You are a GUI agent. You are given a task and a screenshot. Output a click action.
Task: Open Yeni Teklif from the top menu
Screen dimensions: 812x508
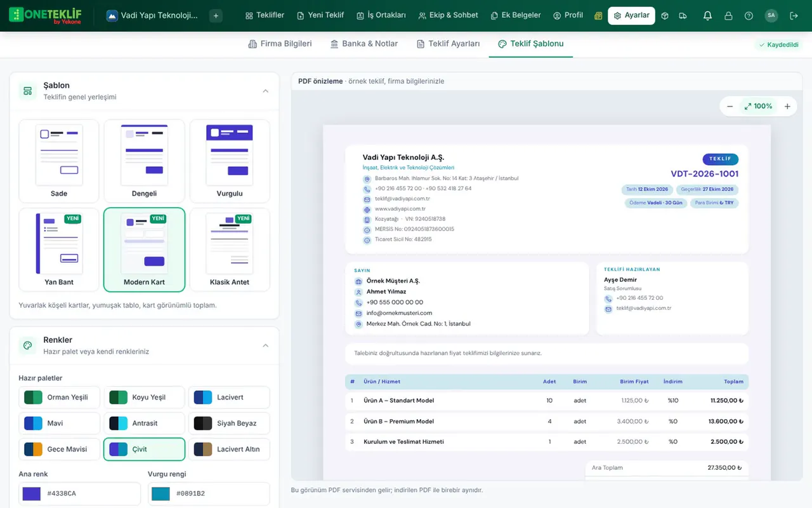(320, 16)
